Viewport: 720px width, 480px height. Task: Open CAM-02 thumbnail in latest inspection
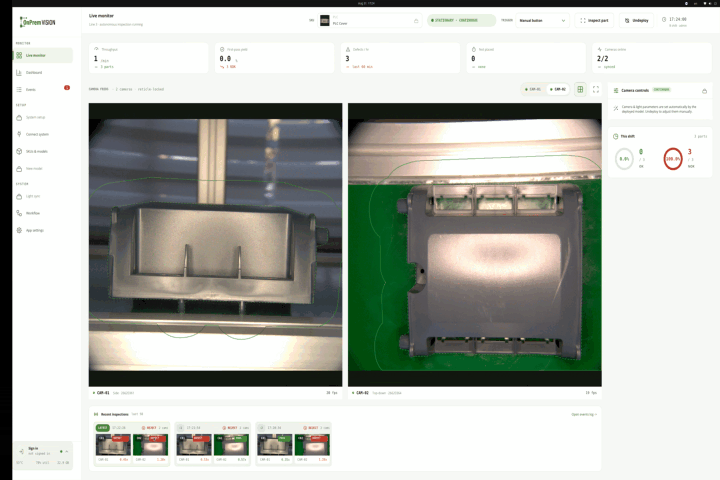pyautogui.click(x=150, y=445)
